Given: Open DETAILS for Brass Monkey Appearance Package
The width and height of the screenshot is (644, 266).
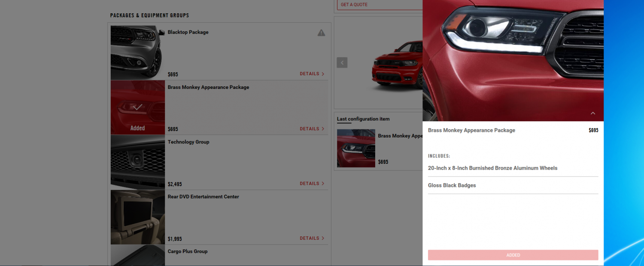Looking at the screenshot, I should click(312, 129).
